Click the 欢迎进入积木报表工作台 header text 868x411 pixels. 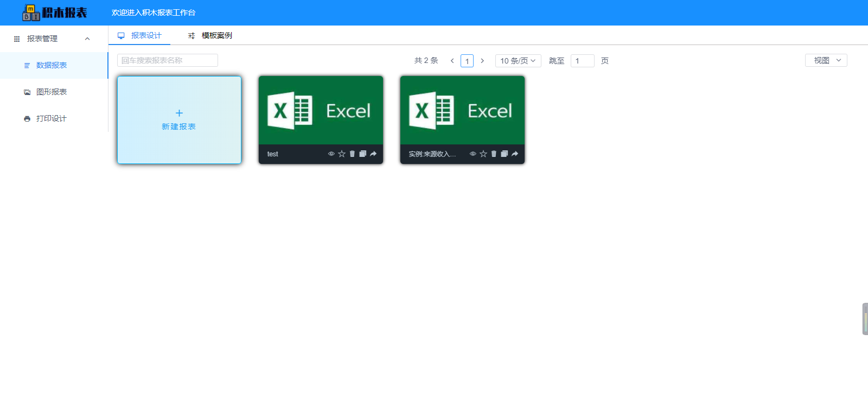point(154,12)
